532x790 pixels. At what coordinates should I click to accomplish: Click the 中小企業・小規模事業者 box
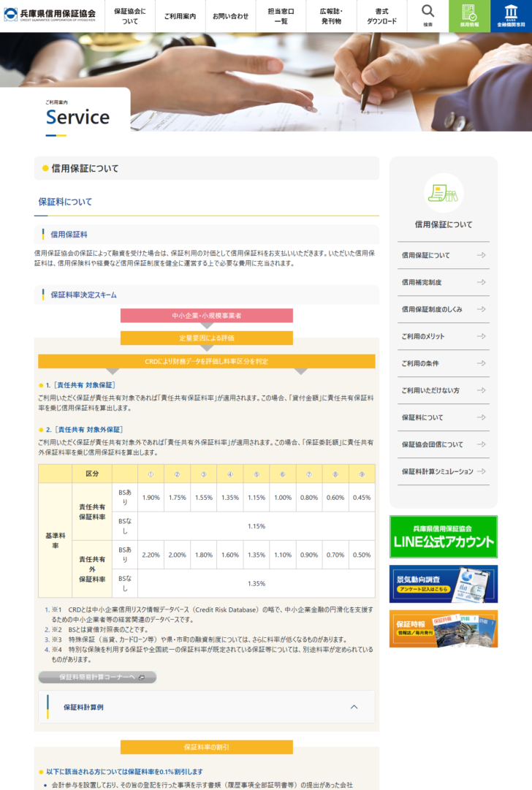207,316
